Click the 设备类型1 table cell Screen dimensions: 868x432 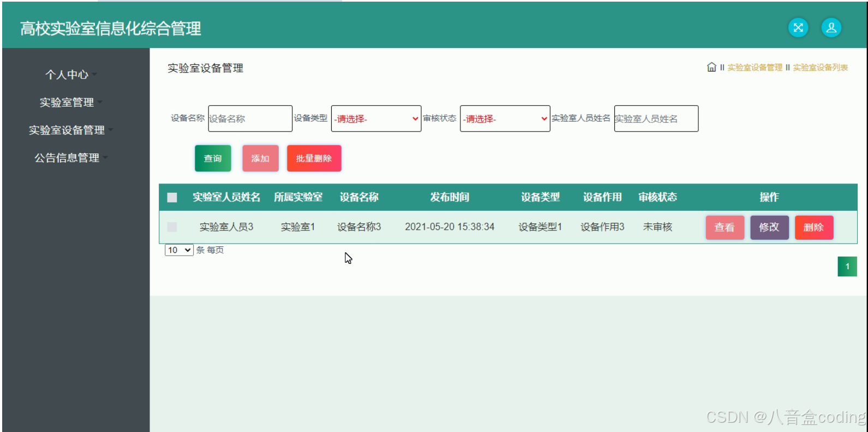click(x=540, y=227)
